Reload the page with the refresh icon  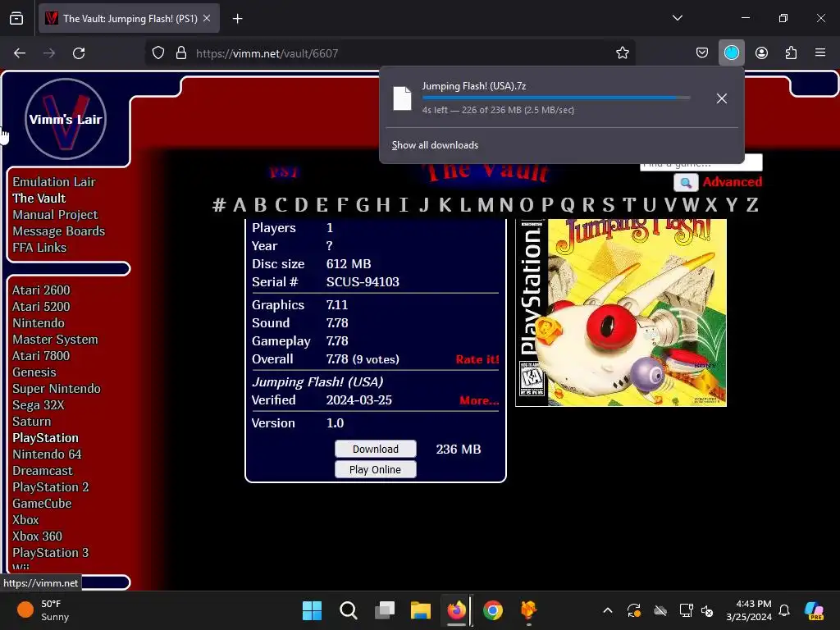79,53
